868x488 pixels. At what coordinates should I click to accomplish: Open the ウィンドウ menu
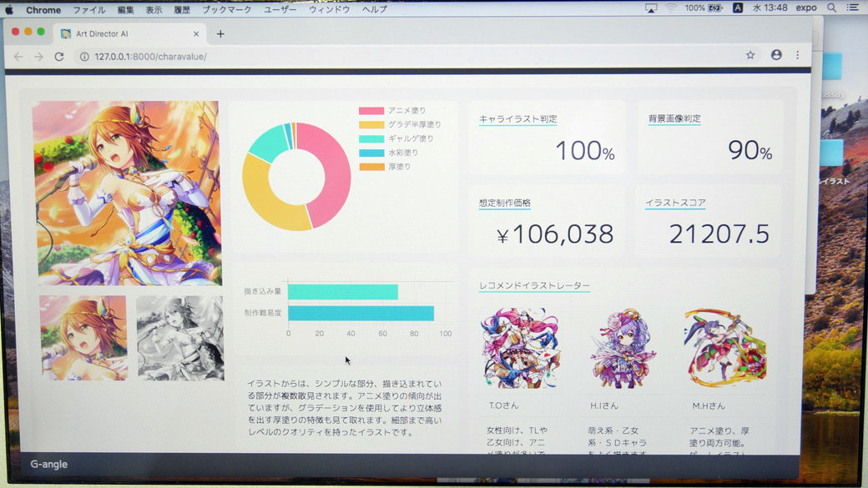click(x=329, y=9)
